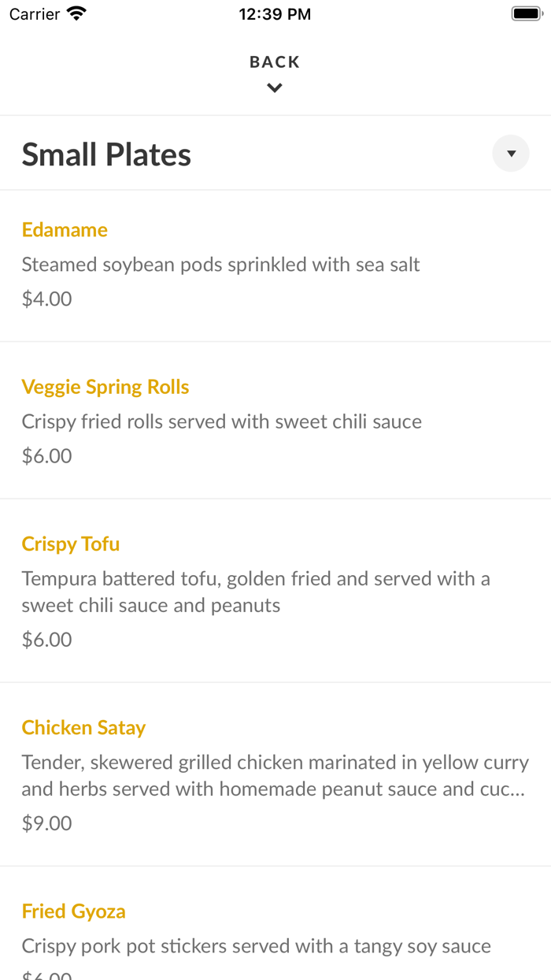This screenshot has width=551, height=980.
Task: Tap the battery indicator
Action: (526, 13)
